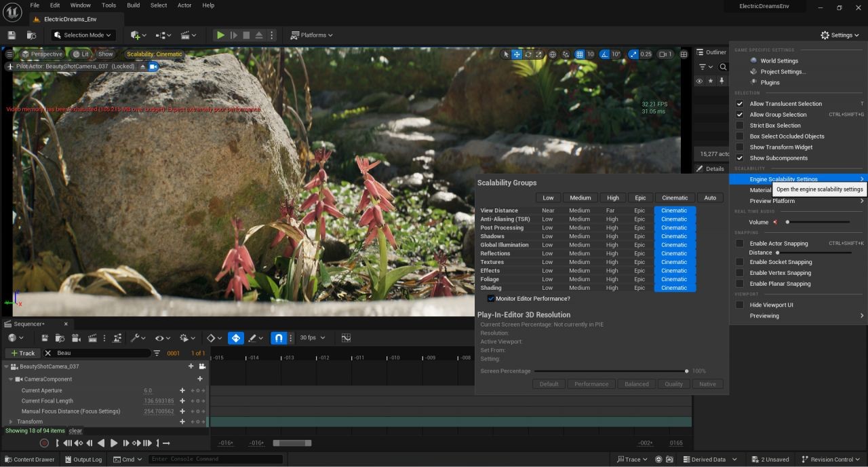The height and width of the screenshot is (467, 868).
Task: Open the 30 fps frame rate dropdown
Action: click(313, 338)
